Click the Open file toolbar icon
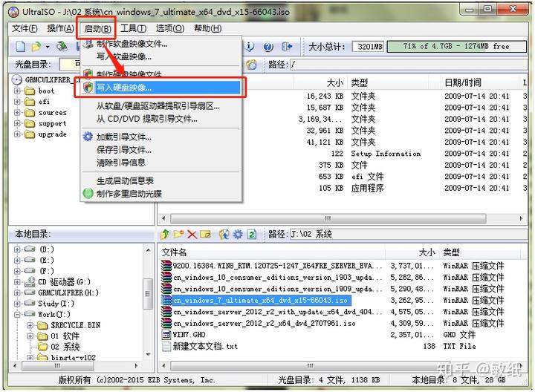Image resolution: width=535 pixels, height=392 pixels. (x=36, y=46)
